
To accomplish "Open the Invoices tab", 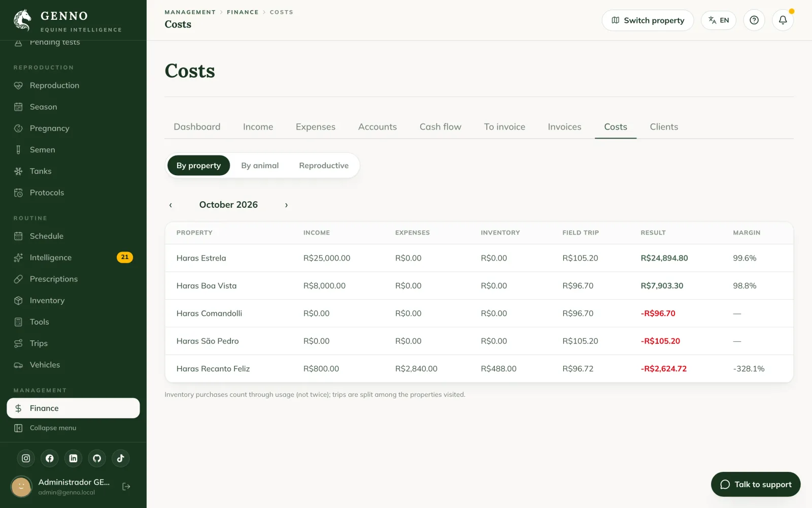I will pos(564,127).
